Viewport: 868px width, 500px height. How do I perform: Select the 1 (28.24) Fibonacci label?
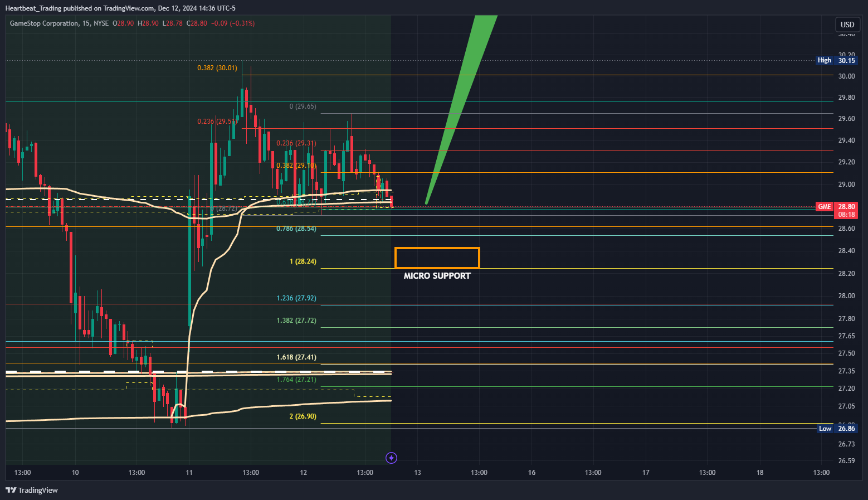(x=303, y=261)
